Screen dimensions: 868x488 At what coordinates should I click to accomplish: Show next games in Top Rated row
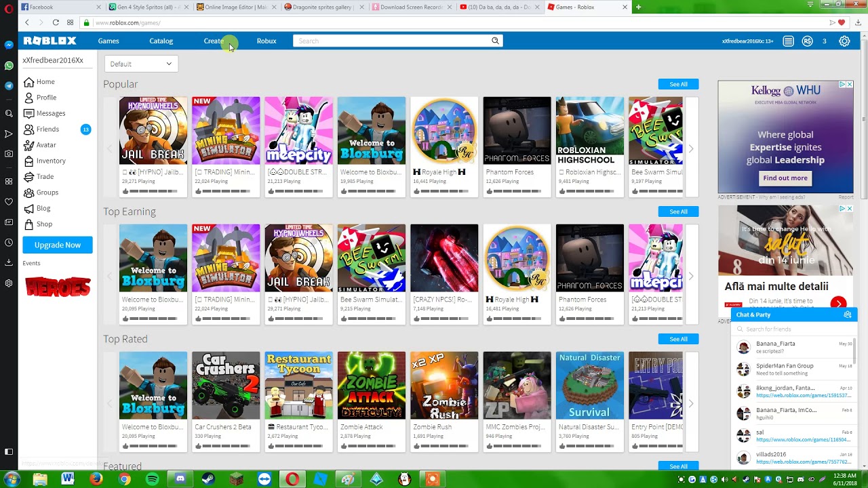click(690, 403)
